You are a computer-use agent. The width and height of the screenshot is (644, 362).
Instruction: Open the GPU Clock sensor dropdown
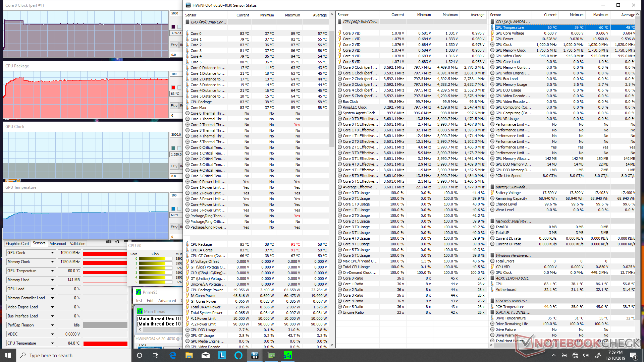tap(52, 253)
